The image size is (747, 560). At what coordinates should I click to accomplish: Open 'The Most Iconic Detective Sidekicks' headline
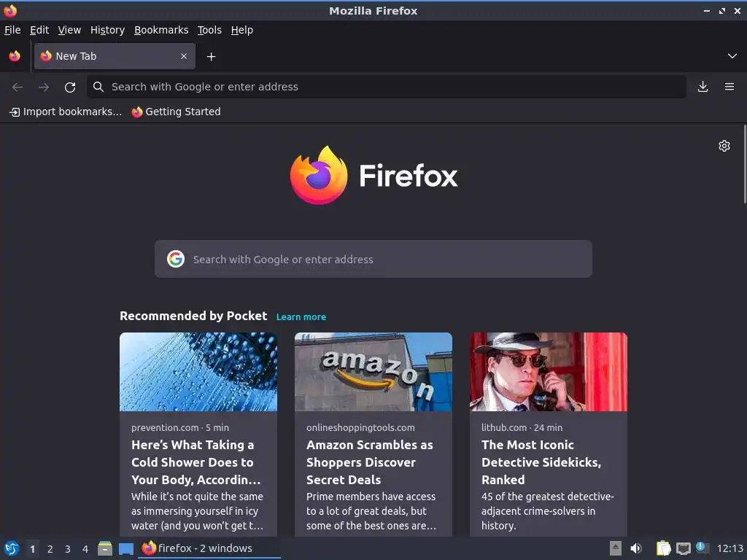(541, 462)
